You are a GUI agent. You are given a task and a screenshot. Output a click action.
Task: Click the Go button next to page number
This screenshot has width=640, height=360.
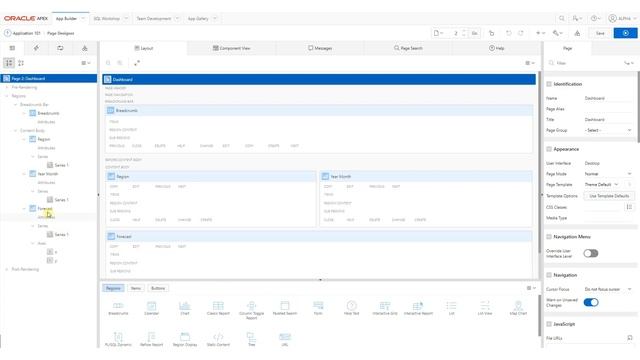pyautogui.click(x=475, y=33)
